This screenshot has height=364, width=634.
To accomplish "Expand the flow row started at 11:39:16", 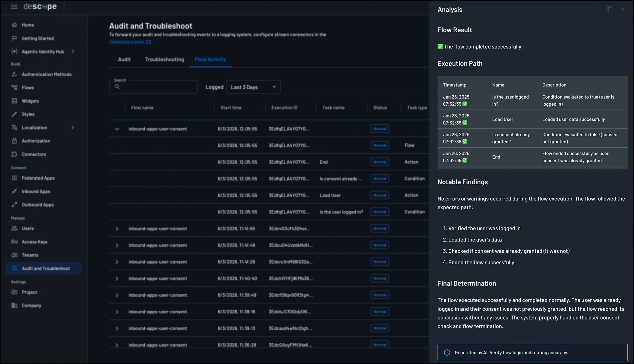I will (x=117, y=312).
